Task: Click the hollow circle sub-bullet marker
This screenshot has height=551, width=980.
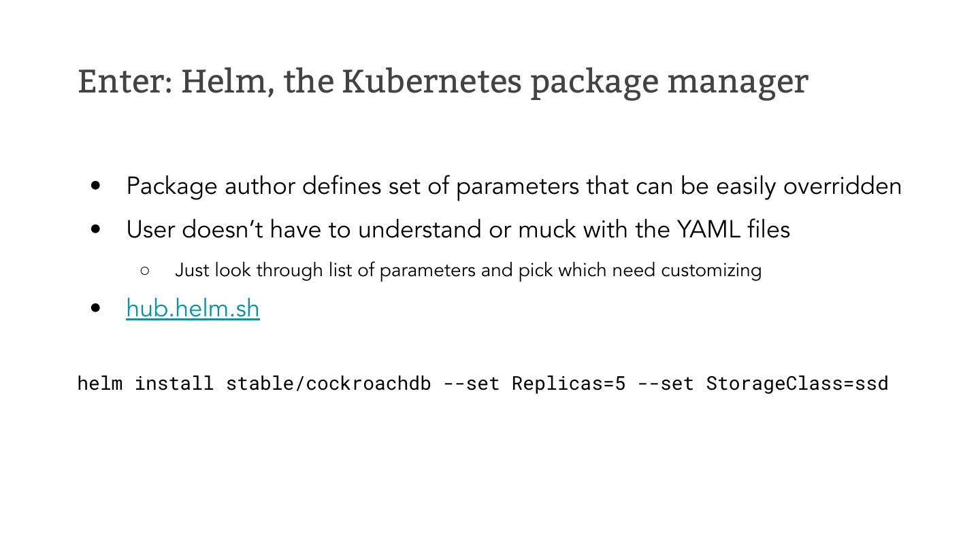Action: coord(144,271)
